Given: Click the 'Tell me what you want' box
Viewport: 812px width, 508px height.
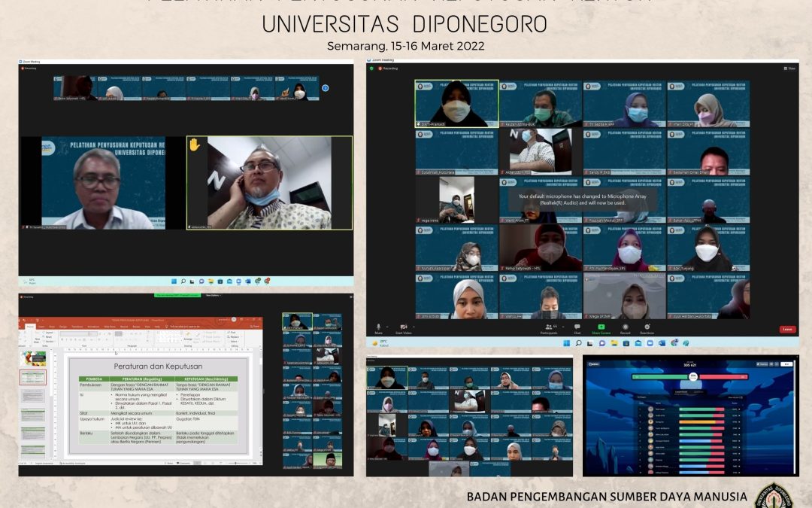Looking at the screenshot, I should [x=183, y=327].
